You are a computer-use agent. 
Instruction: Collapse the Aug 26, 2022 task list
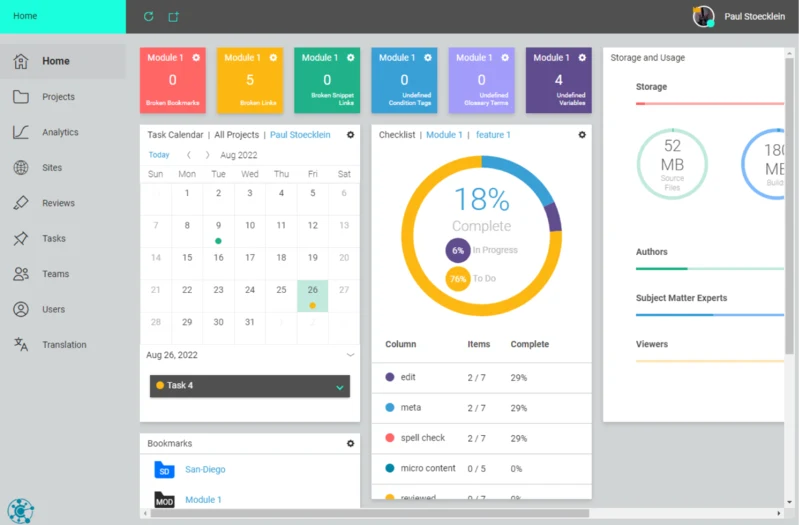351,355
